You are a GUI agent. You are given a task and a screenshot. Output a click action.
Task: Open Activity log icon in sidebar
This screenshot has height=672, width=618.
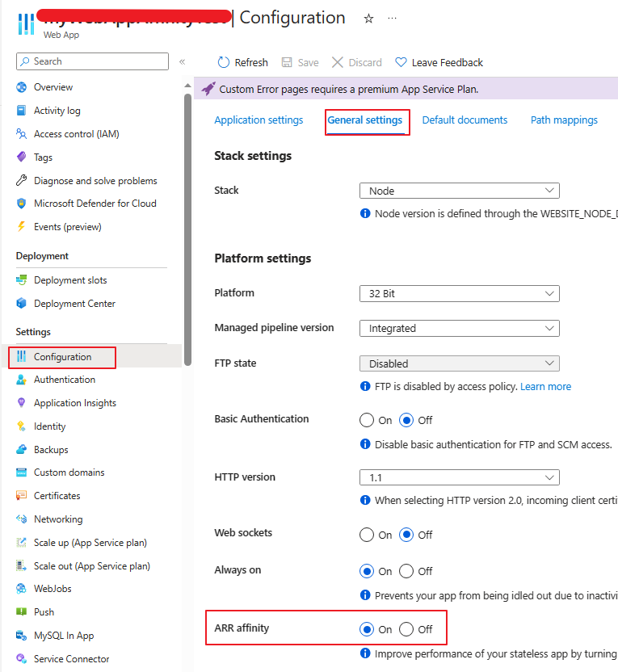(x=22, y=111)
